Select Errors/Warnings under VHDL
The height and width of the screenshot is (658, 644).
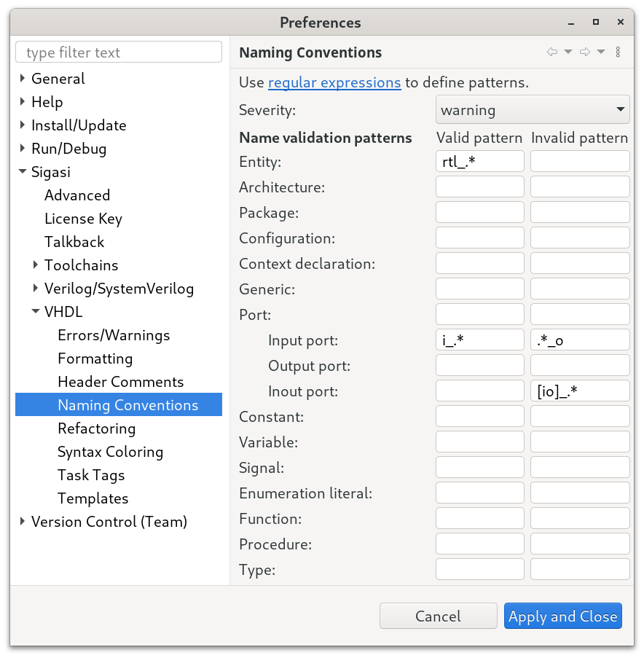114,335
